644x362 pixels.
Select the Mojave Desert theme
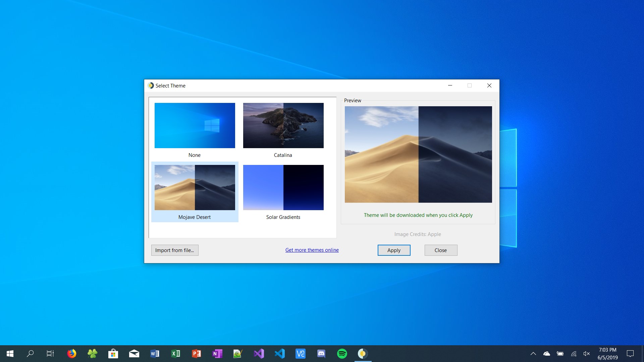pos(195,187)
